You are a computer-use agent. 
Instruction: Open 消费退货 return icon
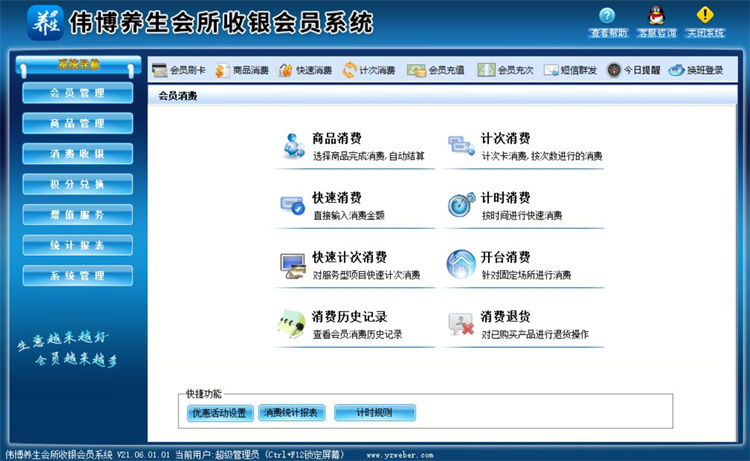click(x=460, y=323)
